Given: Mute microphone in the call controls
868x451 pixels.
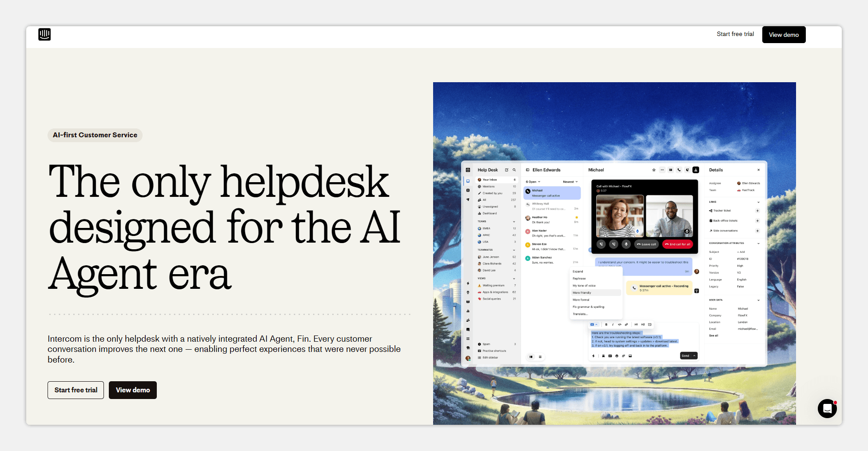Looking at the screenshot, I should tap(626, 244).
